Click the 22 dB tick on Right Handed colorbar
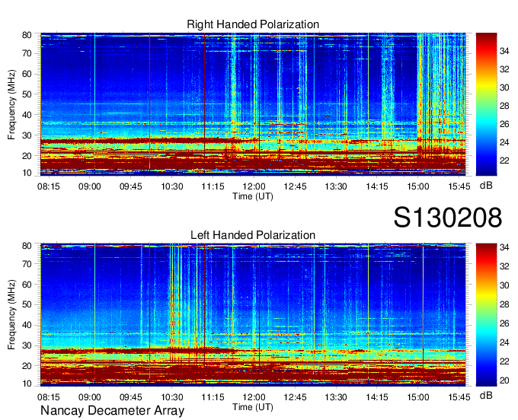Image resolution: width=518 pixels, height=420 pixels. click(x=504, y=161)
